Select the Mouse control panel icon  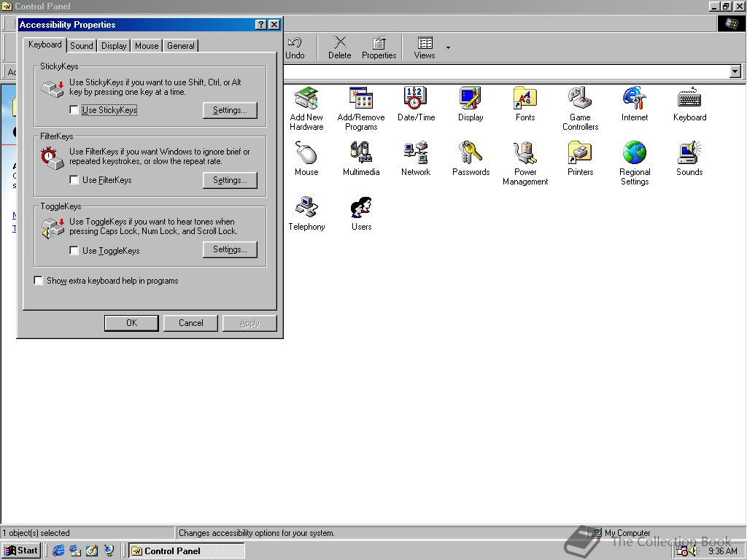306,158
